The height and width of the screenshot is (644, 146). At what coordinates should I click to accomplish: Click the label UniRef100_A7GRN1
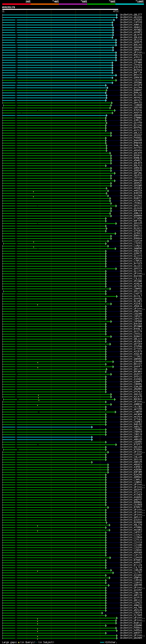coord(131,527)
